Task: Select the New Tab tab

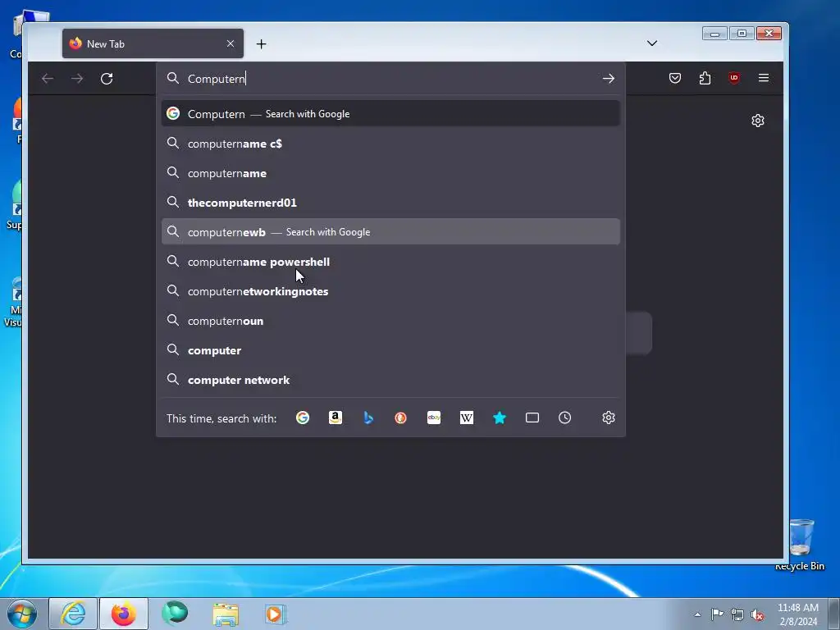Action: click(x=153, y=43)
